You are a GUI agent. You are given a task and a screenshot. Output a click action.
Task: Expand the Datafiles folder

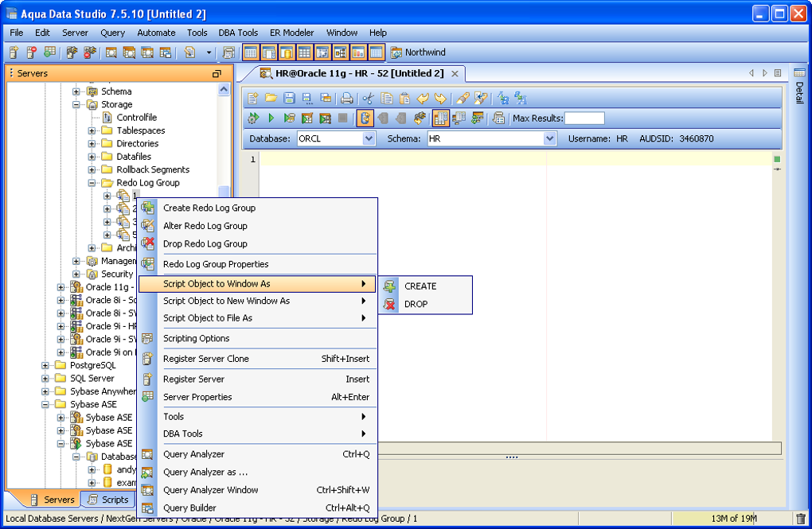click(x=92, y=157)
